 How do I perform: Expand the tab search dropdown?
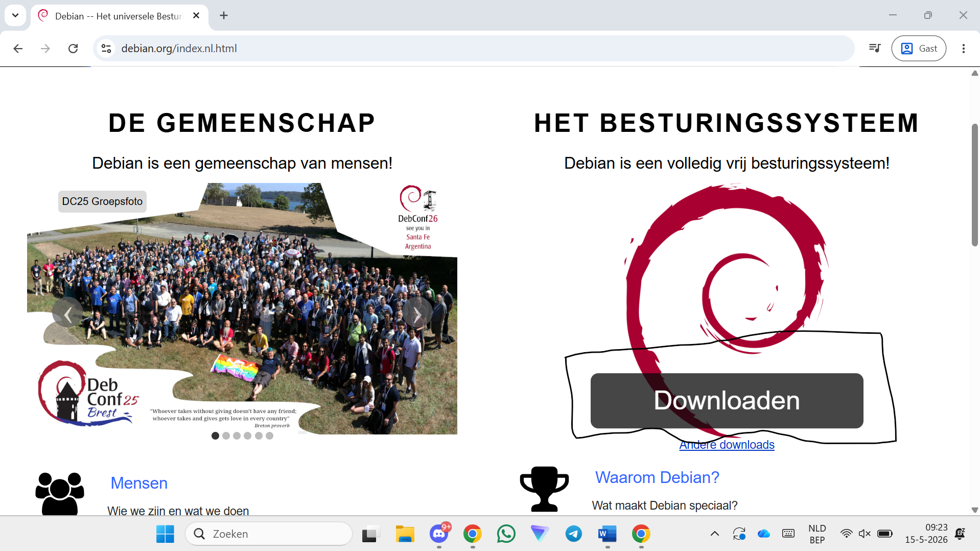point(15,15)
